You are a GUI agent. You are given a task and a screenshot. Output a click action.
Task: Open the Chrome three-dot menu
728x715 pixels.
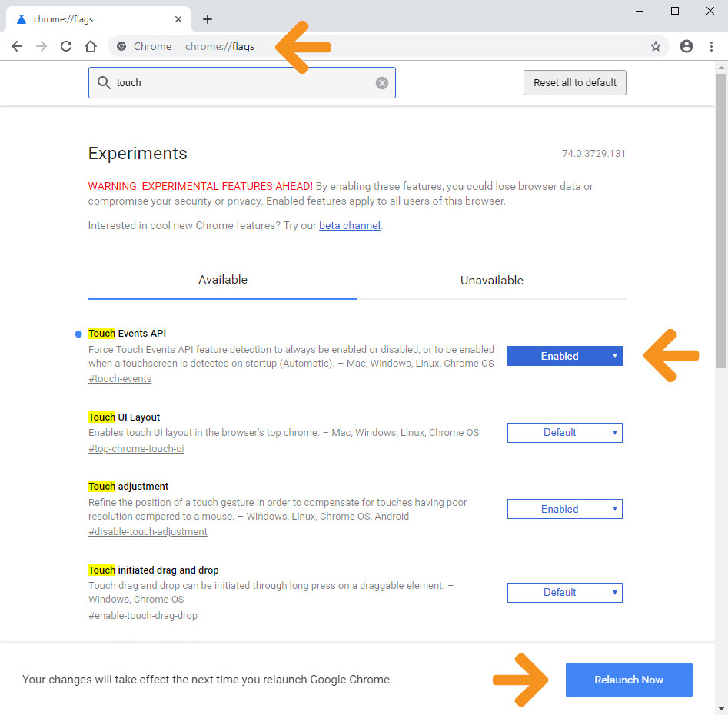coord(711,46)
